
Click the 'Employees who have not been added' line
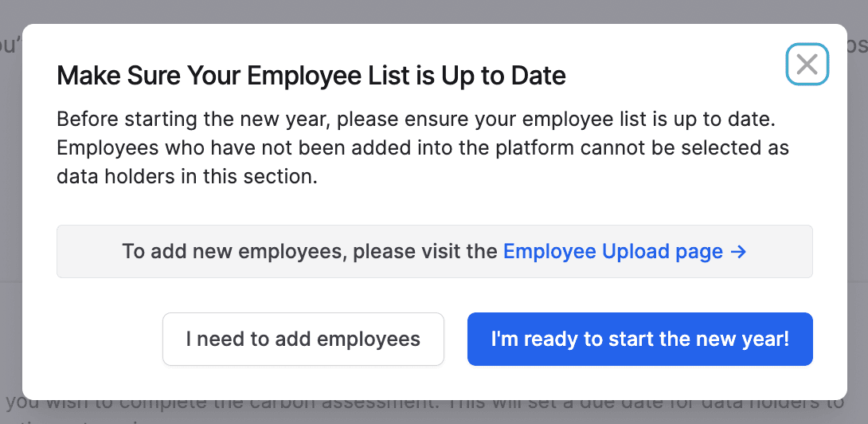pos(422,148)
